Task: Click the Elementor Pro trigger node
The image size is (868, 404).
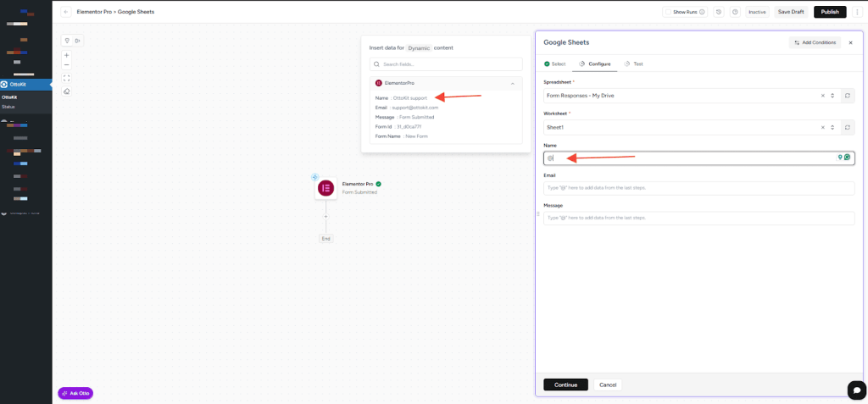Action: (325, 188)
